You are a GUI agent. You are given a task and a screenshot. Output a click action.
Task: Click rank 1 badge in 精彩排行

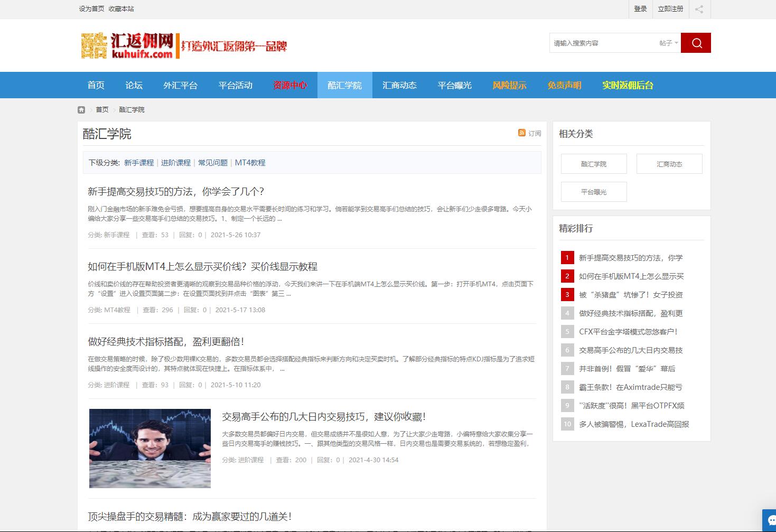click(x=567, y=258)
